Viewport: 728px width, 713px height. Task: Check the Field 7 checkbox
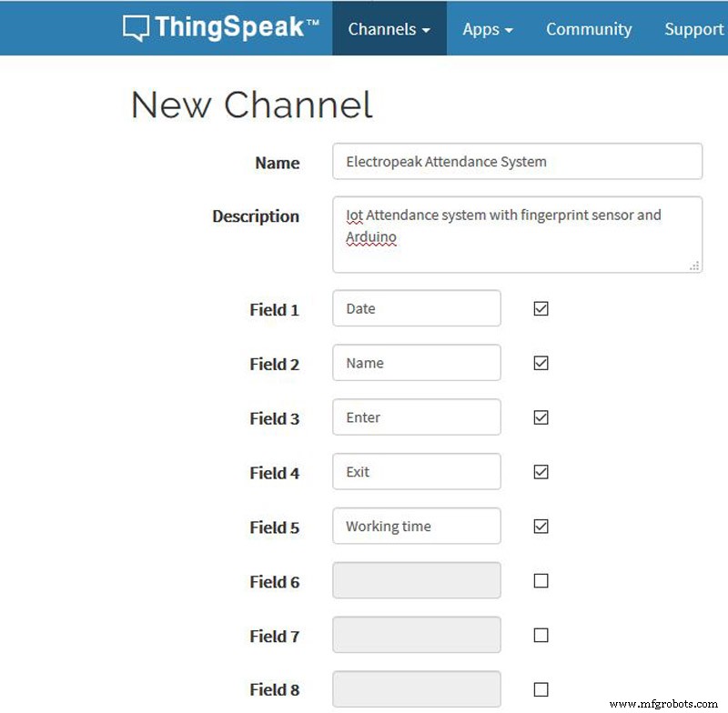click(541, 636)
